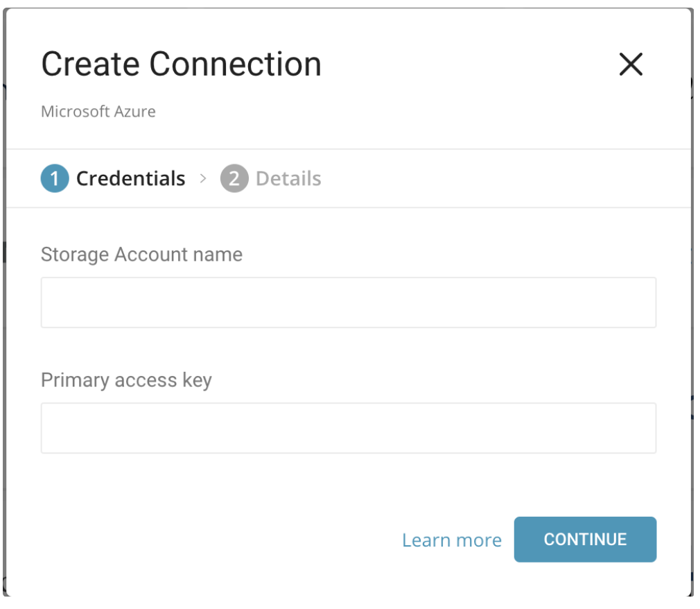Close the Create Connection dialog
This screenshot has height=609, width=700.
click(631, 65)
